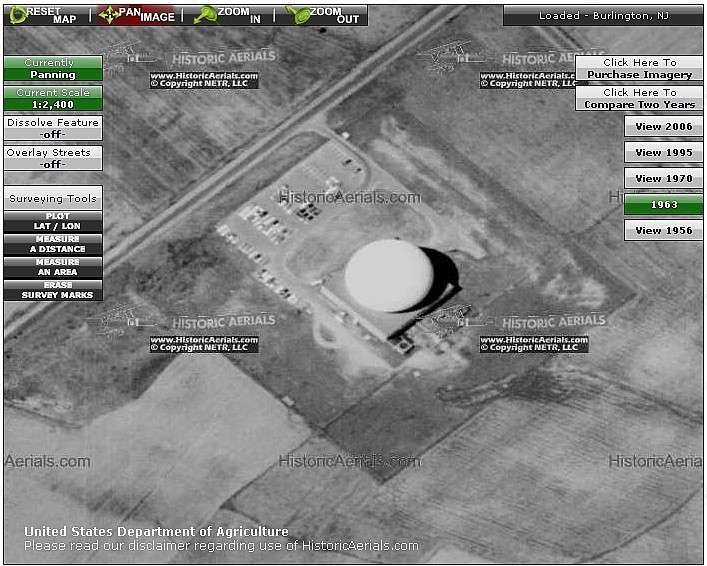Click the Reset Map icon

coord(19,15)
